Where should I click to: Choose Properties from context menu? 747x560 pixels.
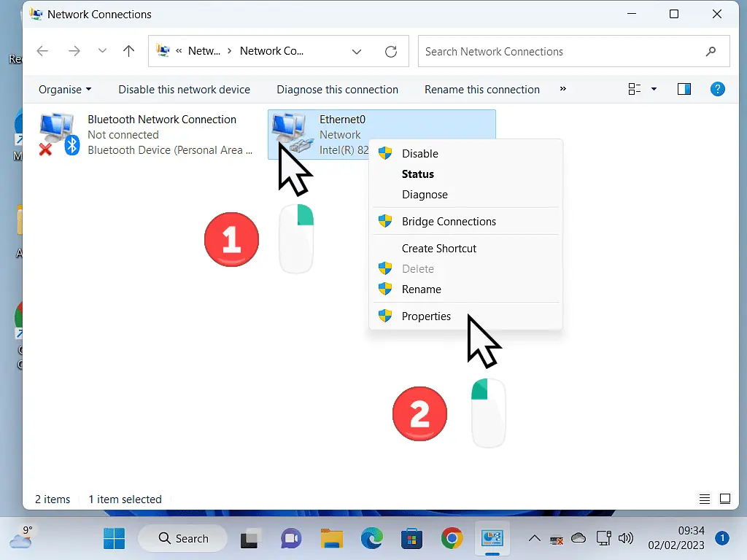click(426, 316)
